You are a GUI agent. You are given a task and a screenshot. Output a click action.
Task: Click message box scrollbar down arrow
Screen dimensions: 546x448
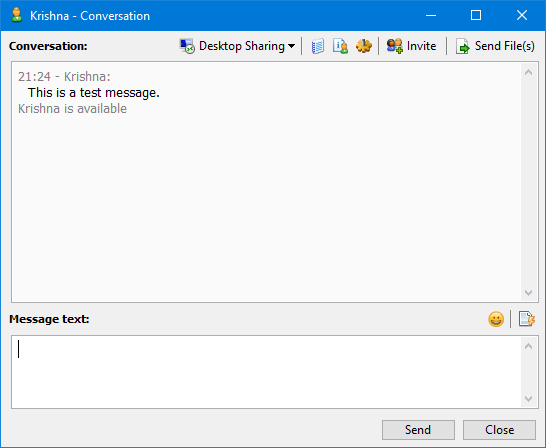(529, 399)
